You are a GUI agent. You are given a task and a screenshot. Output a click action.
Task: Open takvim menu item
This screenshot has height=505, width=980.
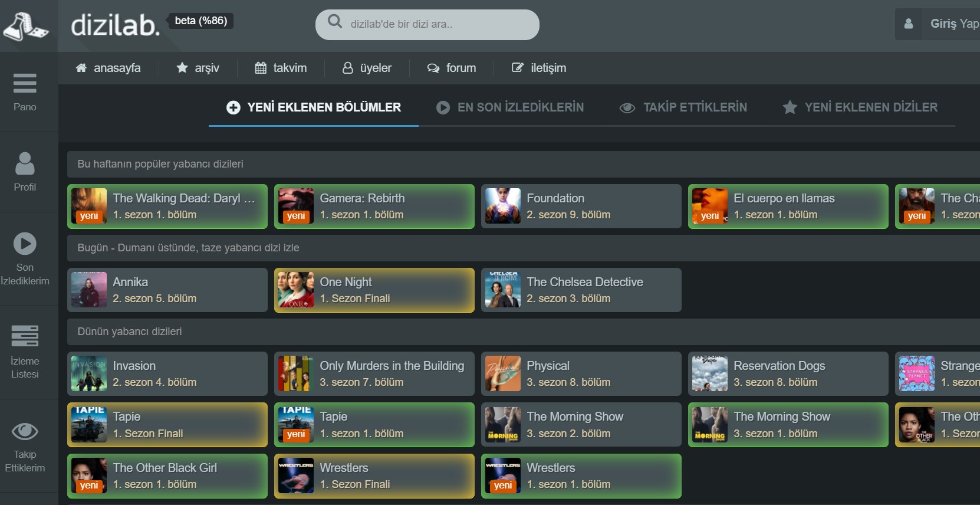[281, 68]
